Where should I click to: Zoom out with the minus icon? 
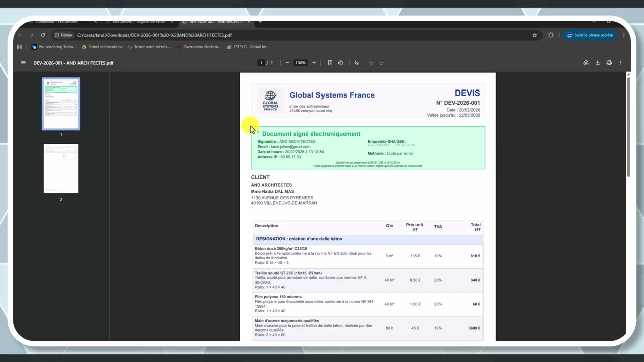[287, 63]
